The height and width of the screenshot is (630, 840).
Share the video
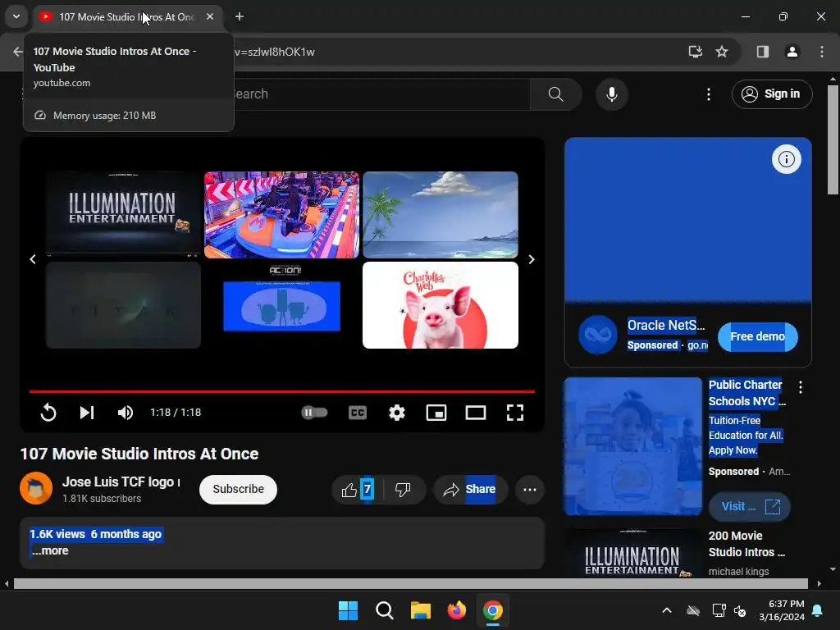tap(470, 490)
